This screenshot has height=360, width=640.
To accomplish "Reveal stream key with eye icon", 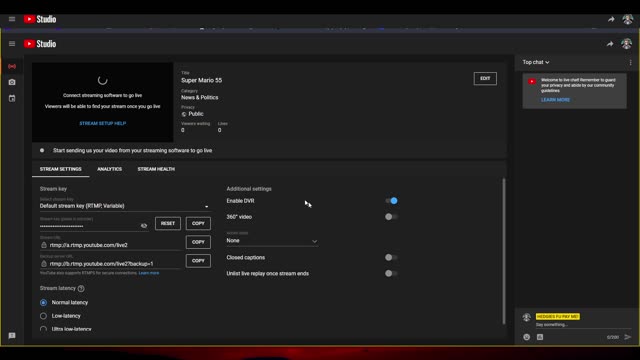I will (x=144, y=225).
